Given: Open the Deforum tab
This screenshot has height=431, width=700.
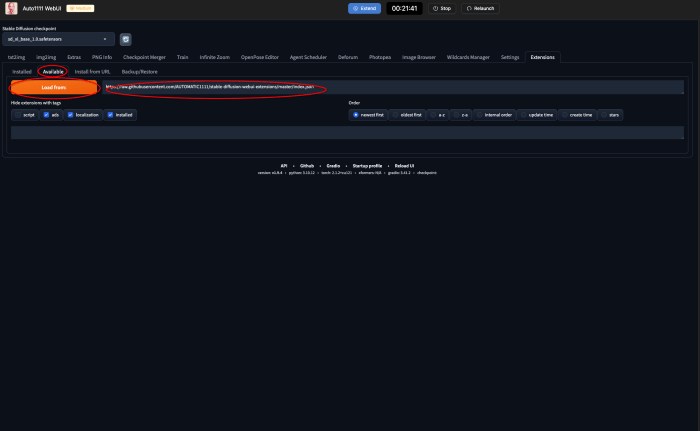Looking at the screenshot, I should click(x=348, y=57).
